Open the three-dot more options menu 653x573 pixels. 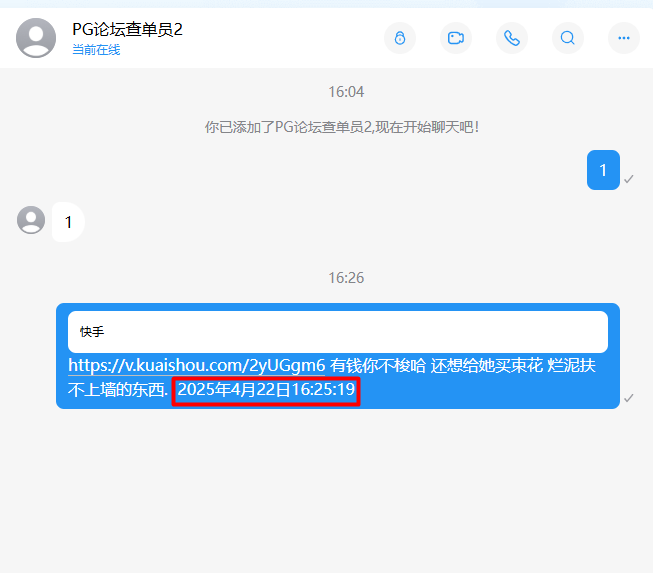623,38
